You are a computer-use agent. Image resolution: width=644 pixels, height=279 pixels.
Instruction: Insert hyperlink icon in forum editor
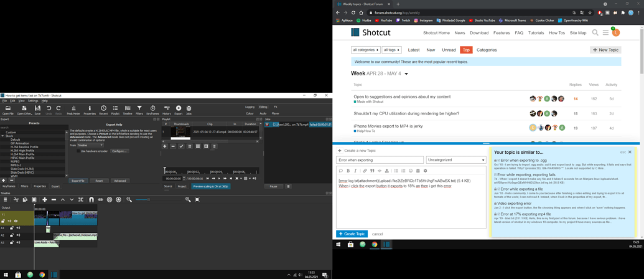[x=365, y=171]
